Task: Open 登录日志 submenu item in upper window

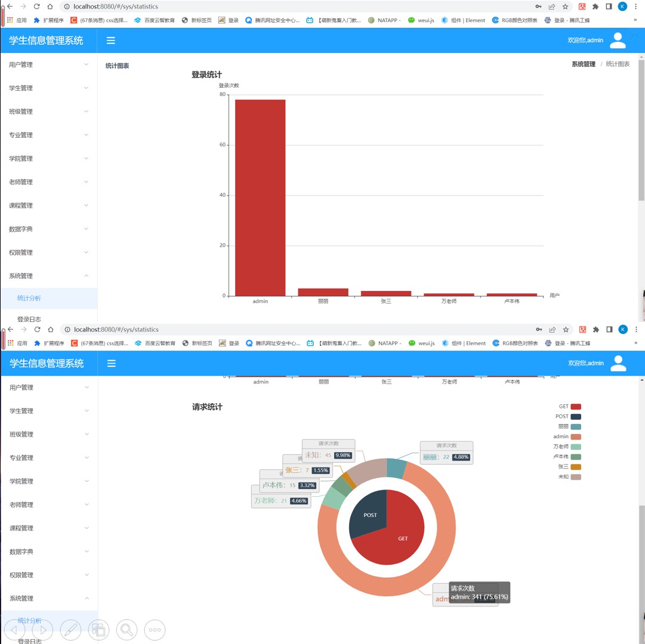Action: click(49, 319)
